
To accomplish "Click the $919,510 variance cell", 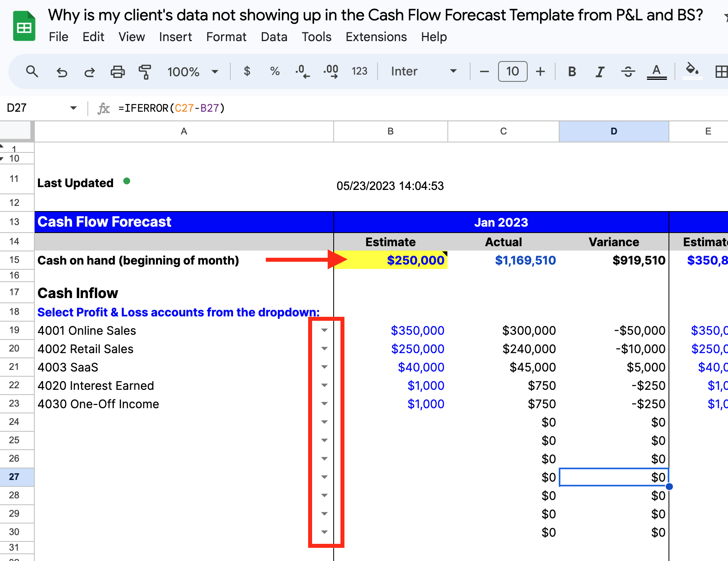I will click(614, 260).
